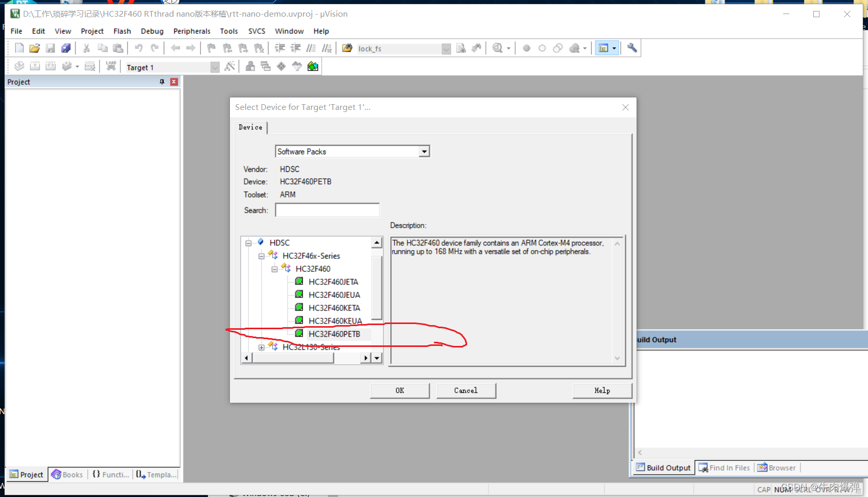The width and height of the screenshot is (868, 497).
Task: Switch to the Functions tab
Action: (111, 475)
